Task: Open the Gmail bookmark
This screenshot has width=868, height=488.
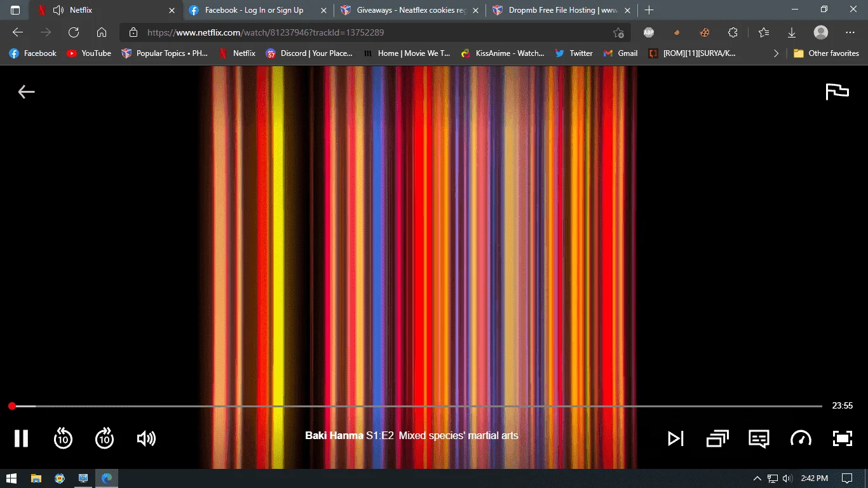Action: [x=621, y=53]
